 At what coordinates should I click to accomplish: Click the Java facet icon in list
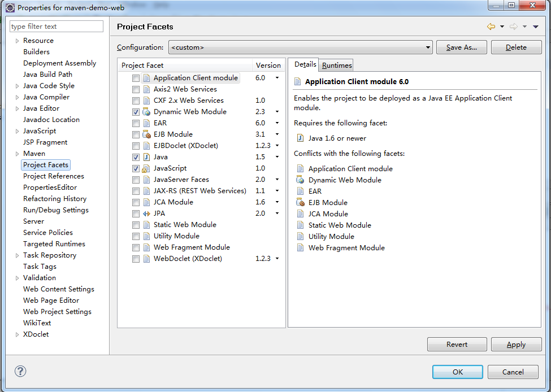[146, 157]
